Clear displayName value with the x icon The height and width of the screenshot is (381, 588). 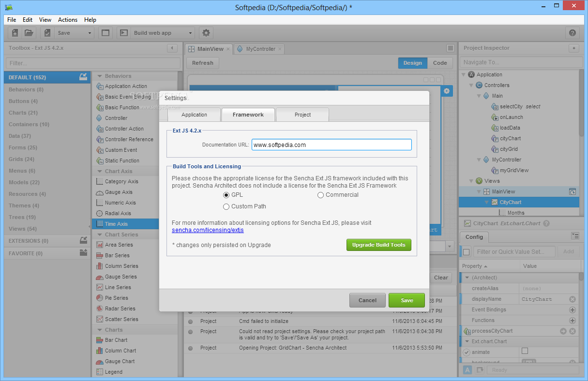click(573, 299)
